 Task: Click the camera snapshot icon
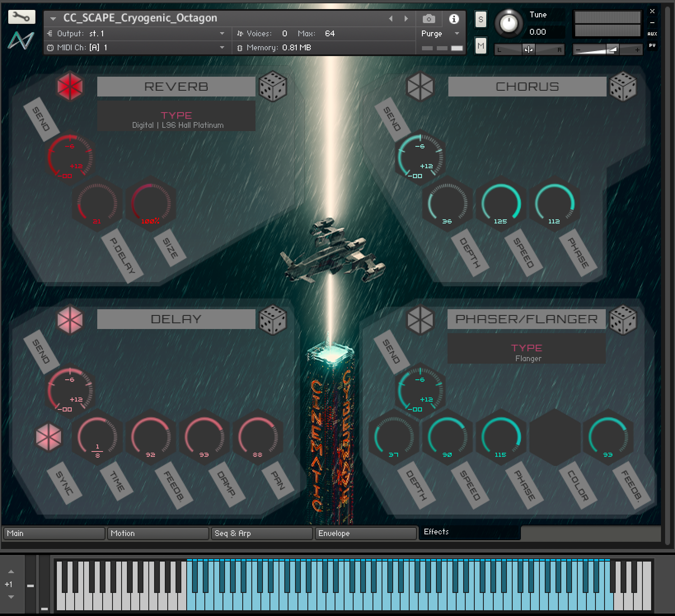click(429, 19)
